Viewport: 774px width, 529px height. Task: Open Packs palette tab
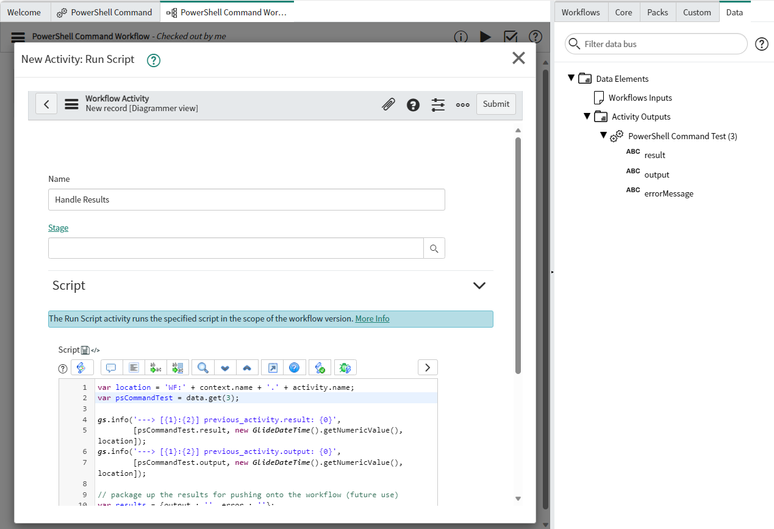658,12
